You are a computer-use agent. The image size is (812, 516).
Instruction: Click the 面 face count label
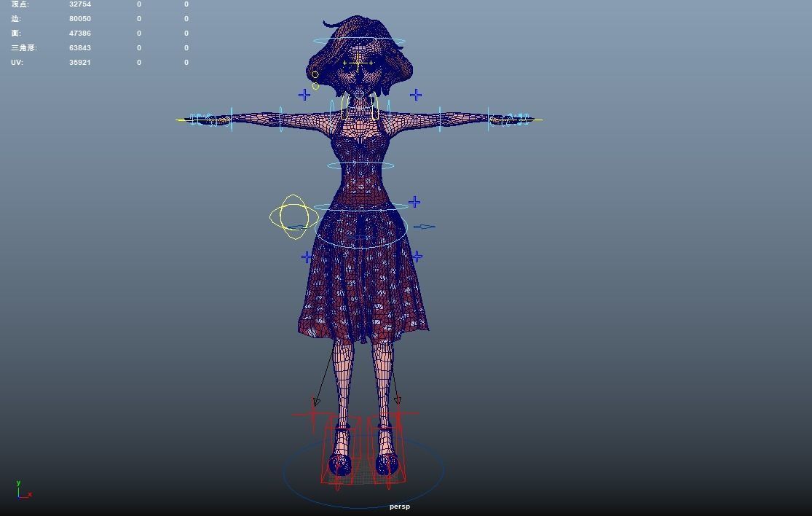16,33
